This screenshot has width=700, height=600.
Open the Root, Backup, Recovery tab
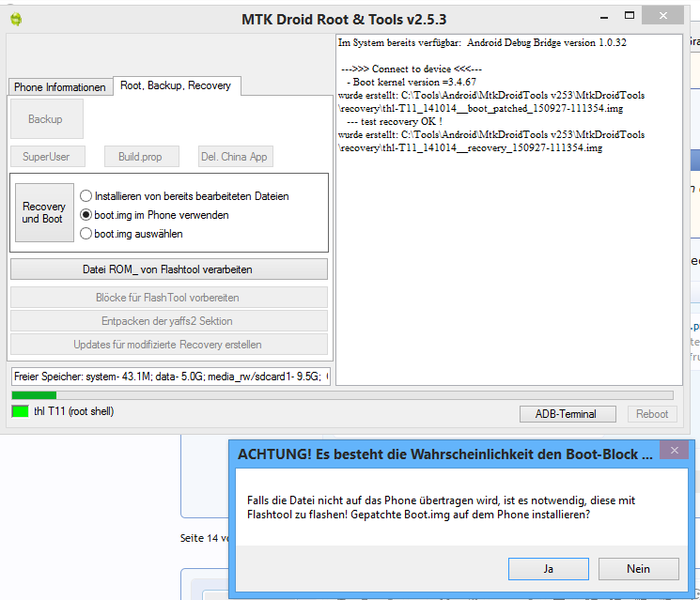[x=176, y=85]
